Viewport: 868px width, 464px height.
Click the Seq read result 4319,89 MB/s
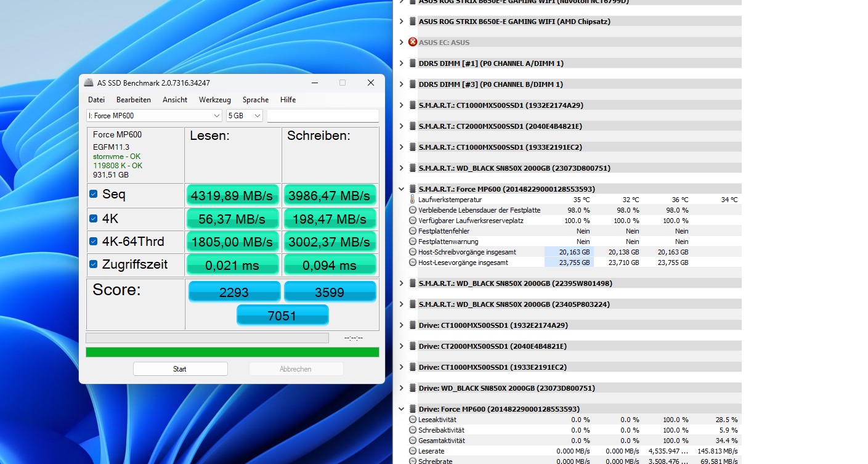tap(232, 195)
